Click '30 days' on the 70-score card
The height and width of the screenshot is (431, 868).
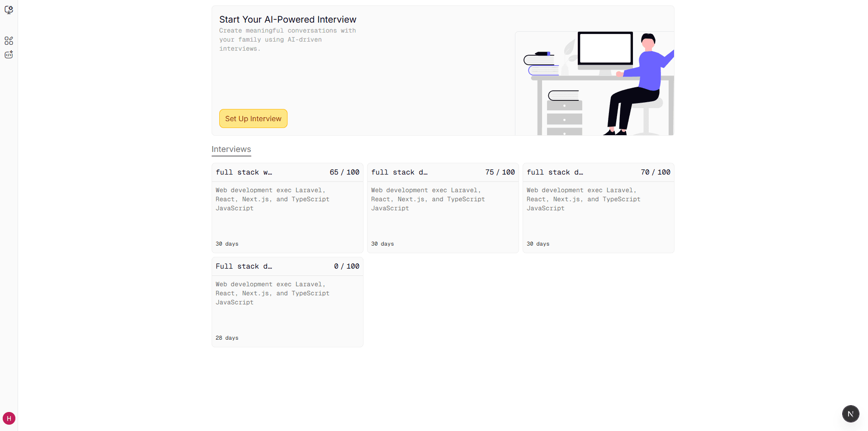[x=538, y=244]
